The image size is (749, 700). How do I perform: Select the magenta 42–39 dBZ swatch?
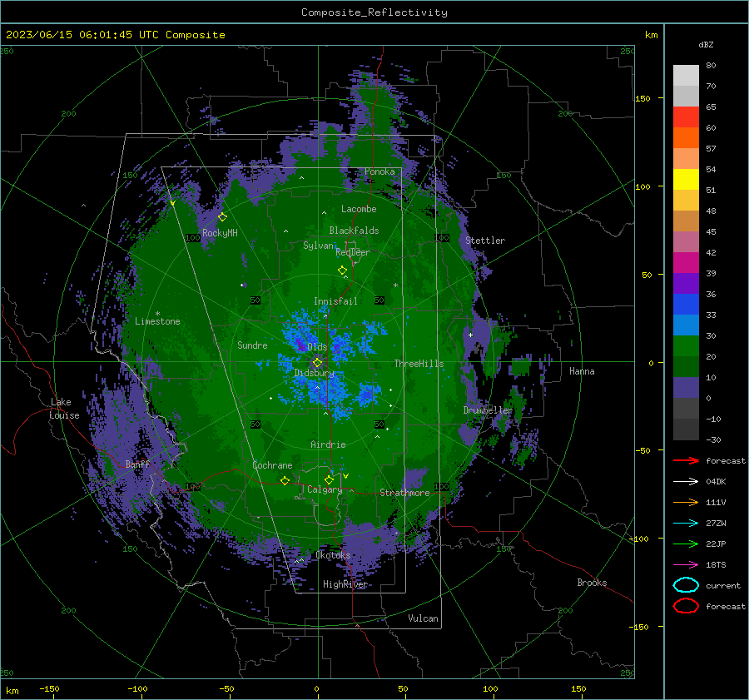(x=686, y=262)
